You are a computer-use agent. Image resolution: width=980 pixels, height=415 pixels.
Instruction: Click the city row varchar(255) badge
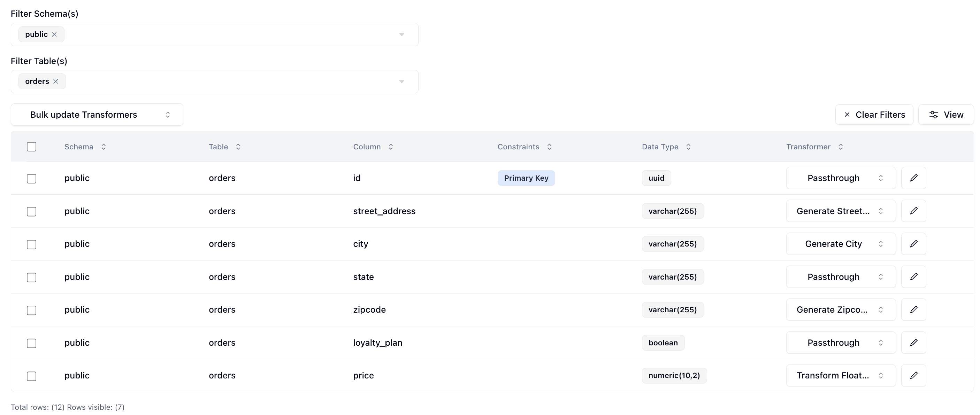[x=673, y=244]
